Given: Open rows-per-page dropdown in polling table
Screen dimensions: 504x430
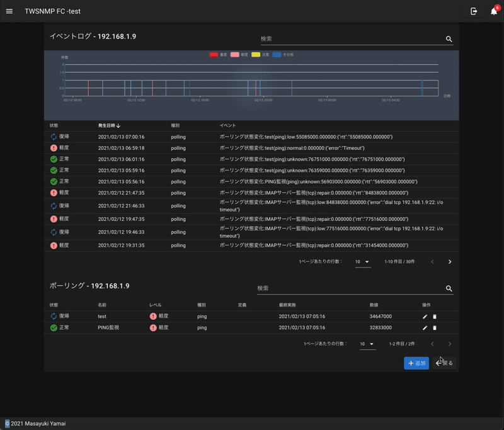Looking at the screenshot, I should (367, 344).
